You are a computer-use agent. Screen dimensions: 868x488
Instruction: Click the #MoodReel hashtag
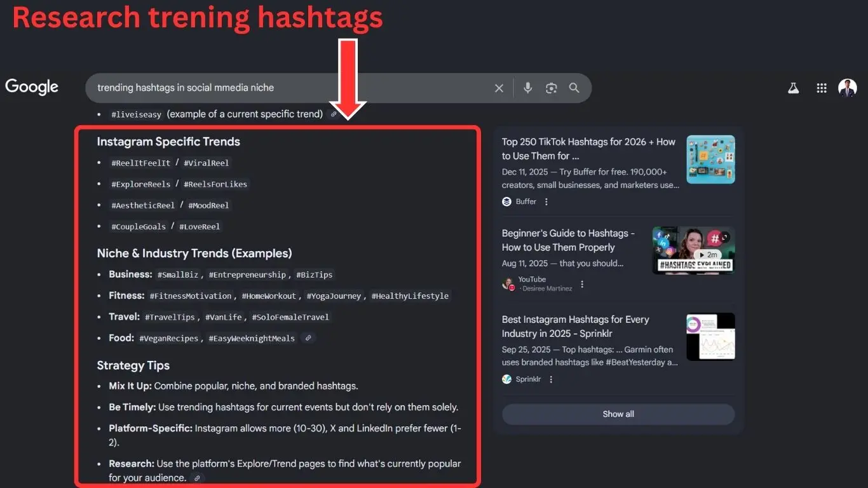coord(208,205)
